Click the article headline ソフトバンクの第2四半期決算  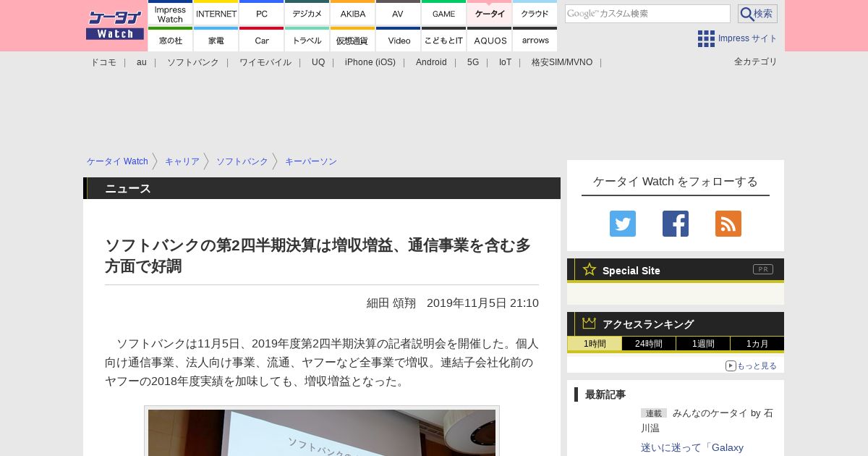coord(318,256)
